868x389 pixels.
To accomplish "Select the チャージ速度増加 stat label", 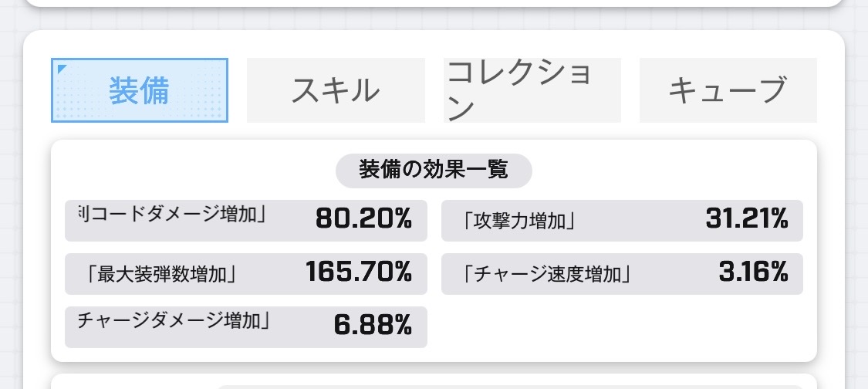I will (x=545, y=274).
